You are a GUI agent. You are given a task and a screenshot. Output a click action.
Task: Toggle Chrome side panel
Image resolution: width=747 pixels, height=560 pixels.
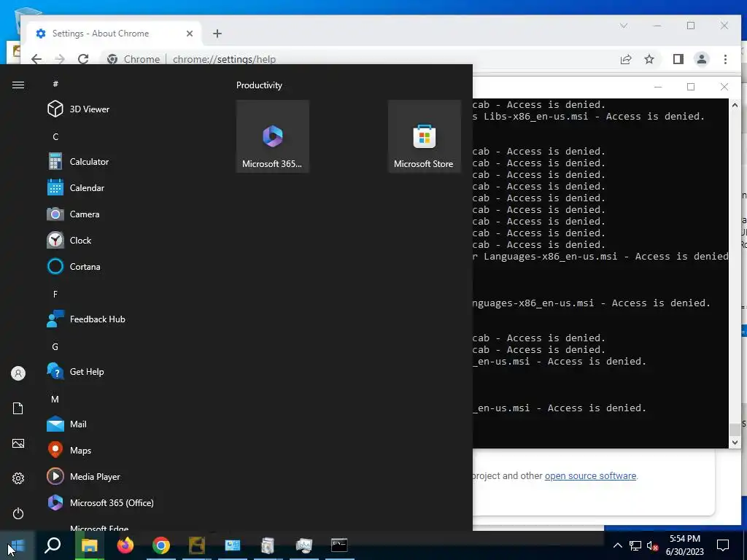pyautogui.click(x=678, y=59)
